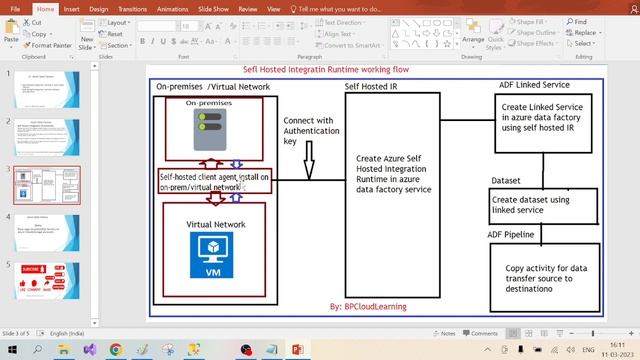Open the font size combo box

(x=191, y=27)
